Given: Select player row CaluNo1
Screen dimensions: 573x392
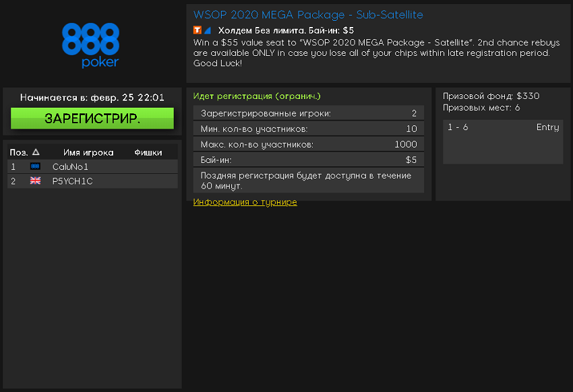Looking at the screenshot, I should [x=92, y=166].
